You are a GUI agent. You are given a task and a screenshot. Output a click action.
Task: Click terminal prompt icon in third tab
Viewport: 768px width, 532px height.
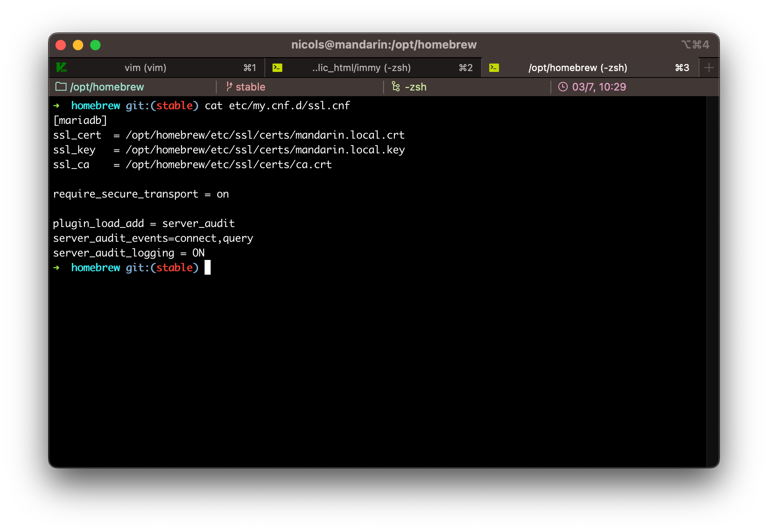point(494,68)
